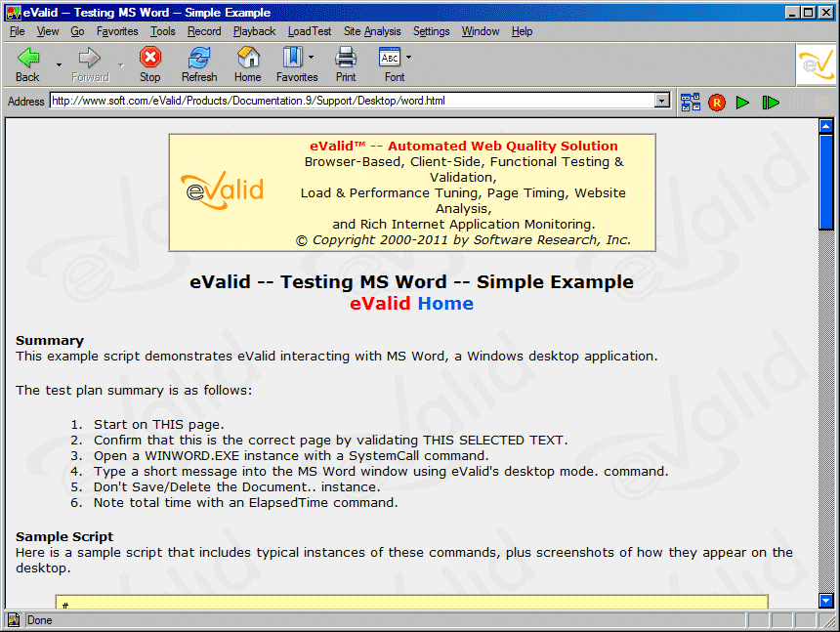
Task: Open the LoadTest menu
Action: coord(310,31)
